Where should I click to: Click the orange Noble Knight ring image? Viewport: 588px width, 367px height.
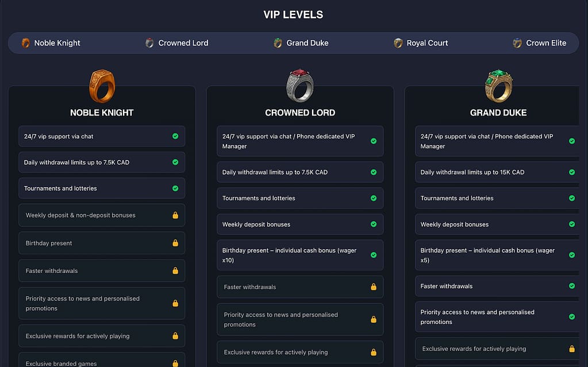coord(102,86)
